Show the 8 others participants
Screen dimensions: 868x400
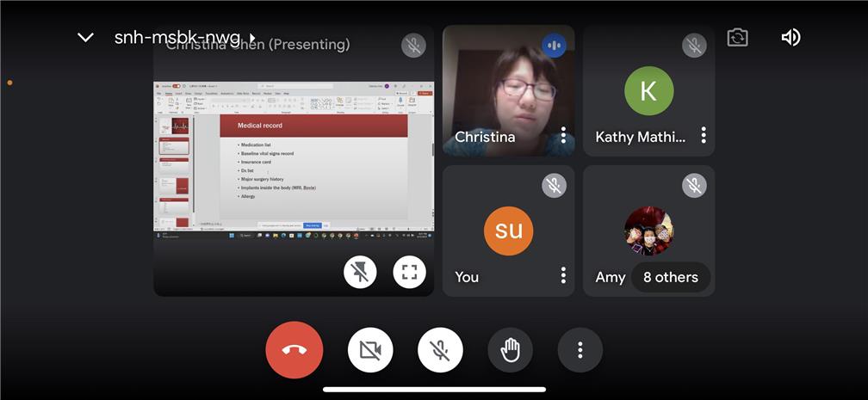671,278
